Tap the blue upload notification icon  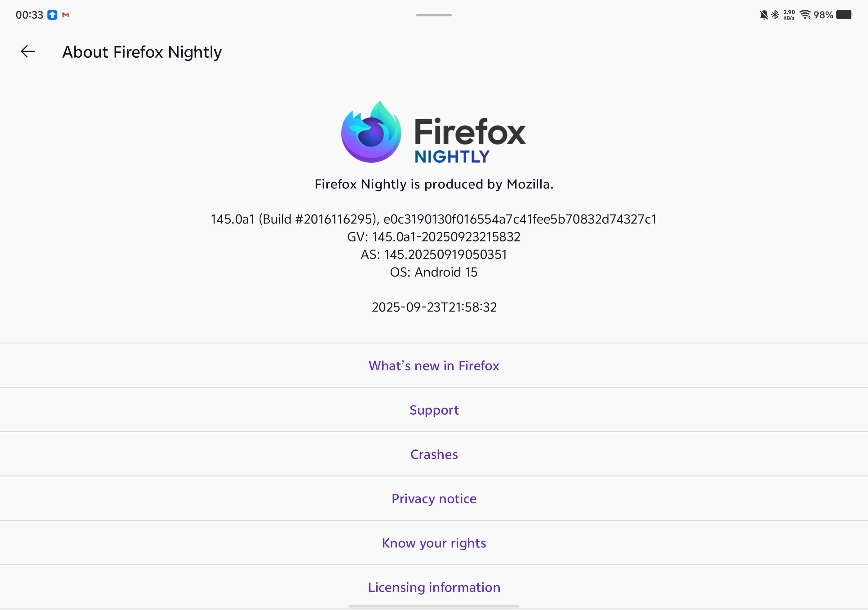pos(53,15)
